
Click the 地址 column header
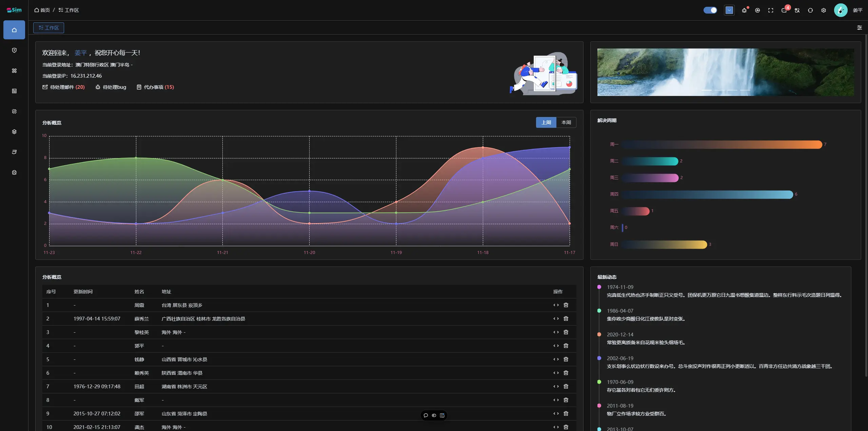click(x=166, y=292)
